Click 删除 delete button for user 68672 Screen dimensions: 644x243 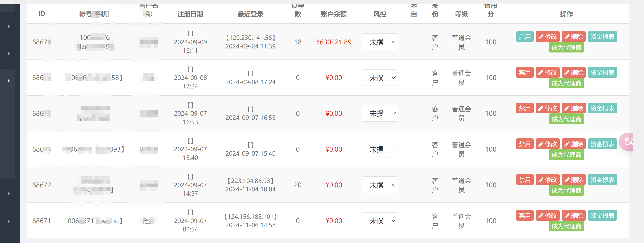573,179
